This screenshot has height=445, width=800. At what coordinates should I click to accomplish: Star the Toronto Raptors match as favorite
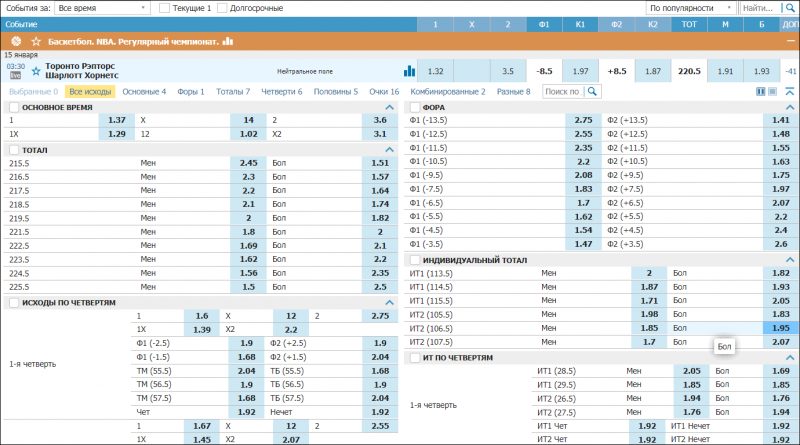(36, 71)
